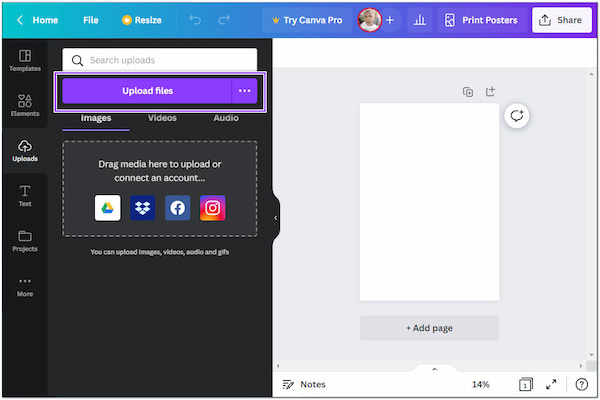Viewport: 600px width, 400px height.
Task: Focus the Search uploads field
Action: [160, 60]
